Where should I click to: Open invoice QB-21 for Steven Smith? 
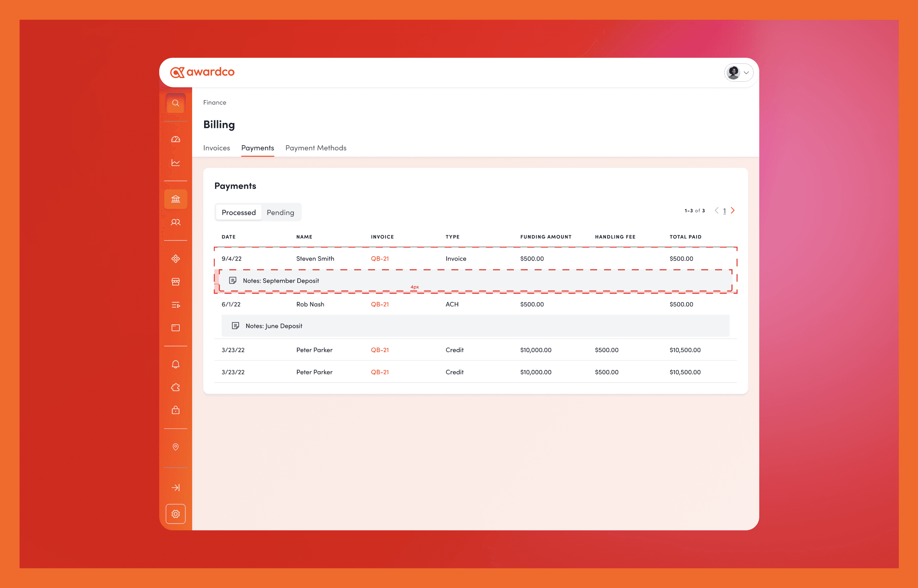pos(380,259)
